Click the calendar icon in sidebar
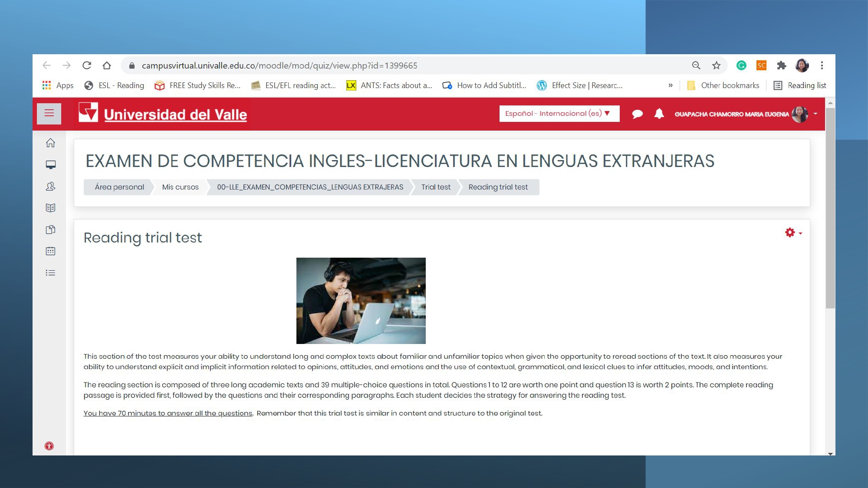 [50, 251]
